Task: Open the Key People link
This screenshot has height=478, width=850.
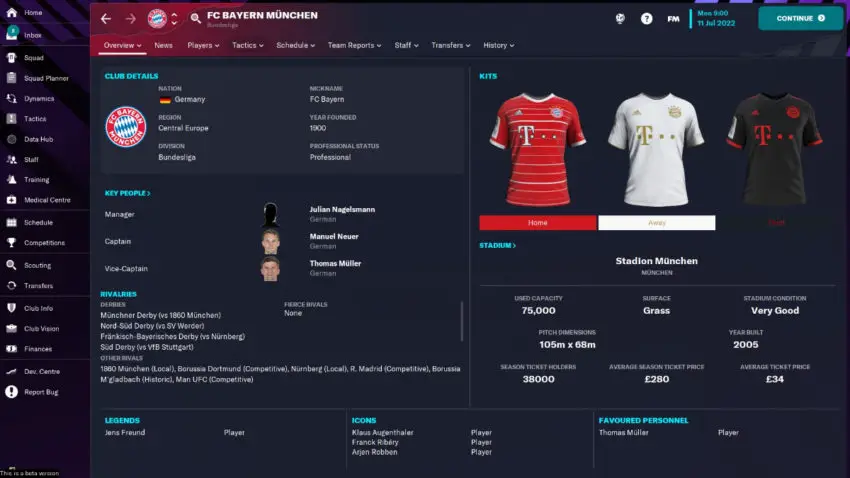Action: 127,193
